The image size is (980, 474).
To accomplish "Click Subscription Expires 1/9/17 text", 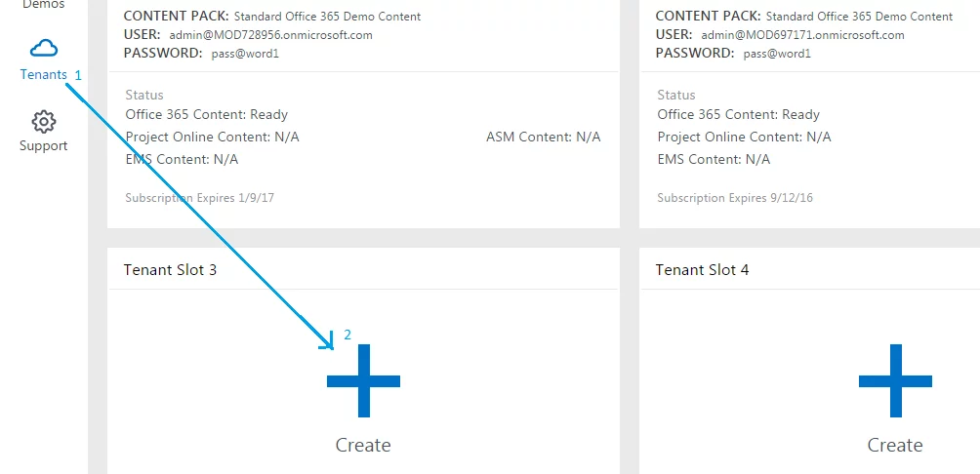I will click(x=199, y=198).
